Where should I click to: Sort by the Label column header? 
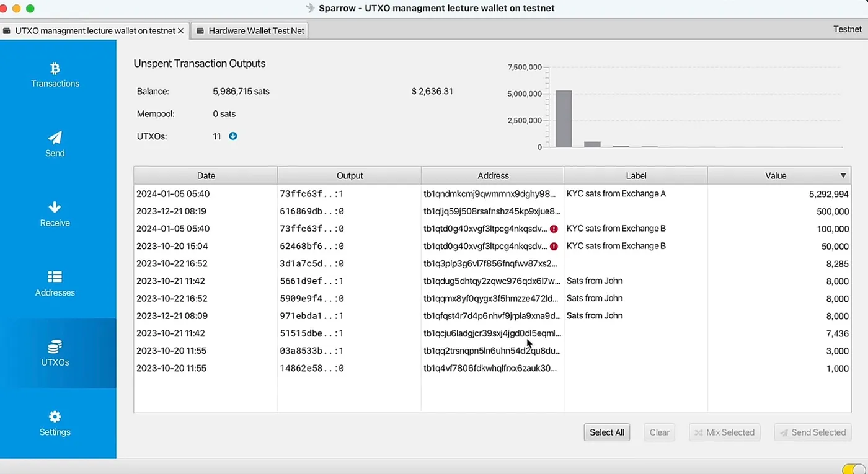click(635, 176)
